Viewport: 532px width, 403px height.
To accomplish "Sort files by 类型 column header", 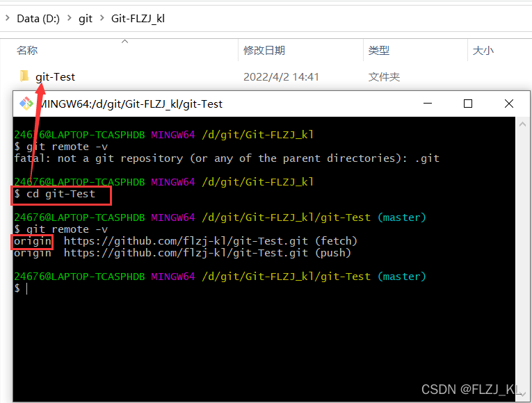I will (378, 51).
